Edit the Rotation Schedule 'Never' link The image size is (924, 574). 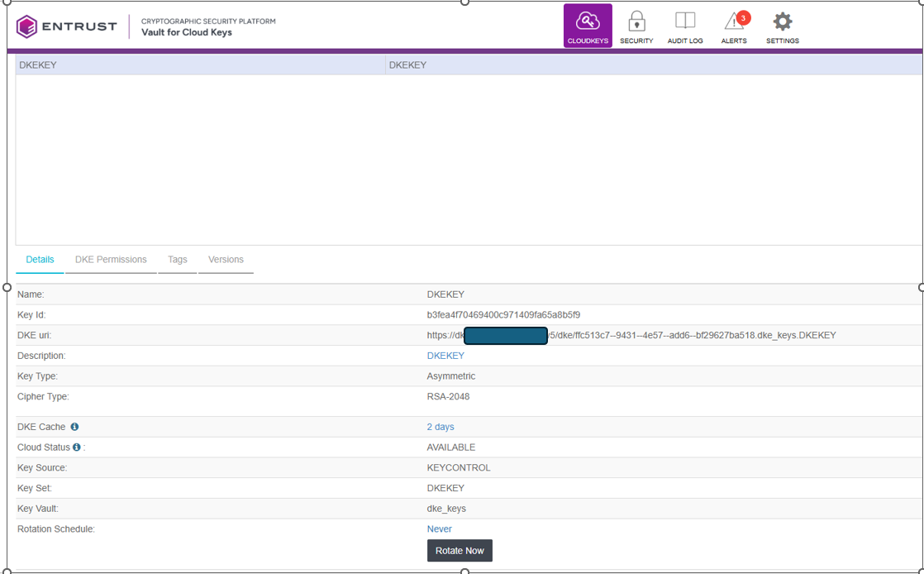[x=439, y=529]
